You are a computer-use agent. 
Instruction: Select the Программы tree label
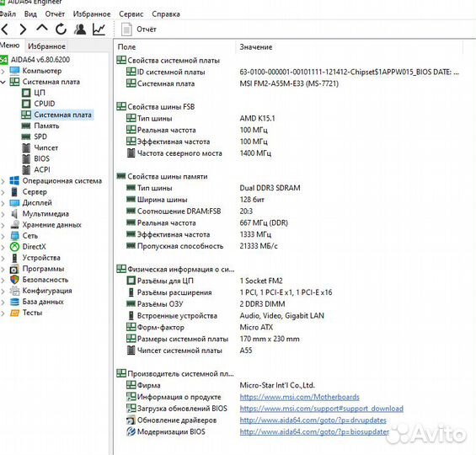point(43,269)
